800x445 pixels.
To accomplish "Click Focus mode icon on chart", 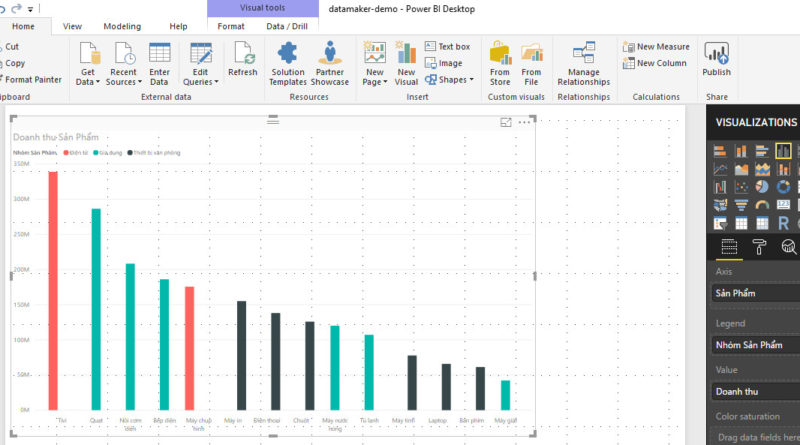I will click(x=506, y=122).
